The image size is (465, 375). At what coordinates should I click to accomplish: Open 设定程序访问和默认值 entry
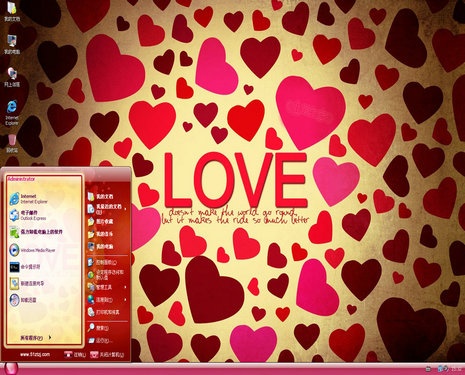click(x=106, y=275)
